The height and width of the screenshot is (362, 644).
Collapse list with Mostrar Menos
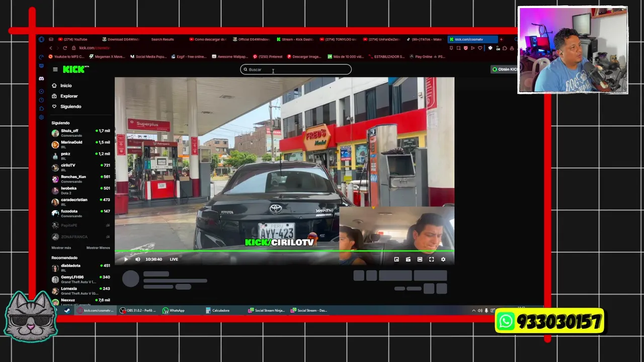98,248
